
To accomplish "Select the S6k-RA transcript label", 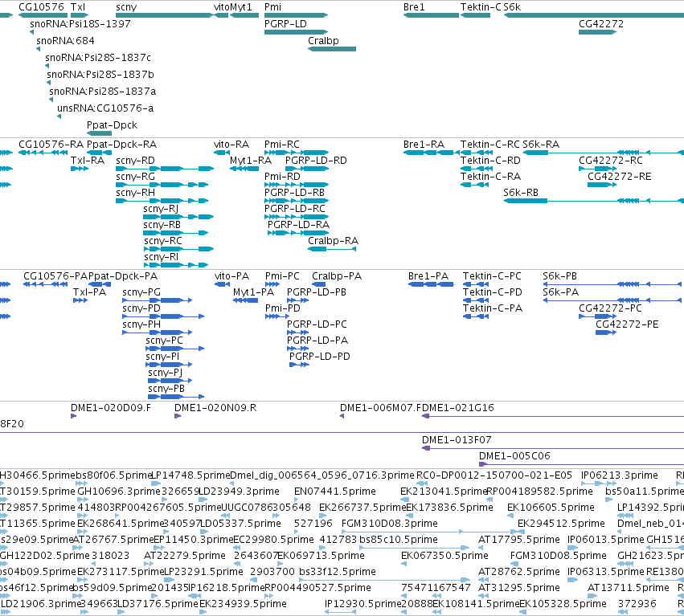I will (x=541, y=145).
